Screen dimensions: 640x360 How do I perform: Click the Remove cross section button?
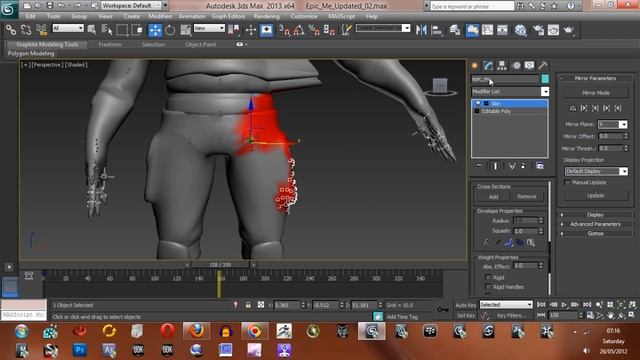(x=527, y=197)
